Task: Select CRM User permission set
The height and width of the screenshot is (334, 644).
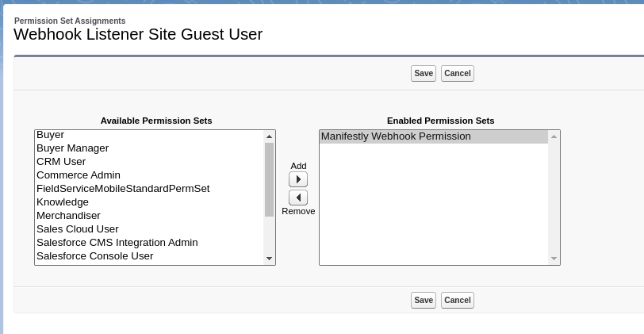Action: [61, 162]
